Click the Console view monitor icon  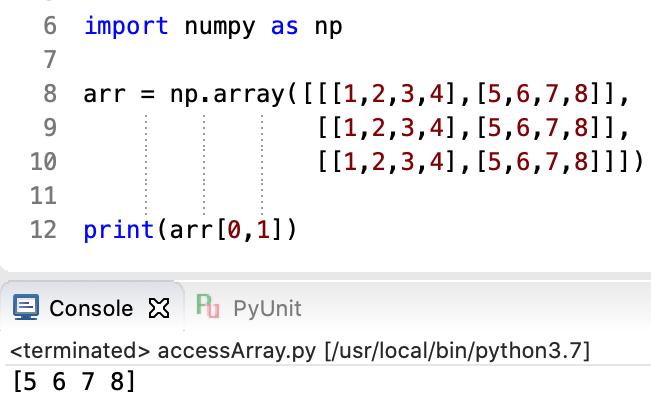[27, 308]
